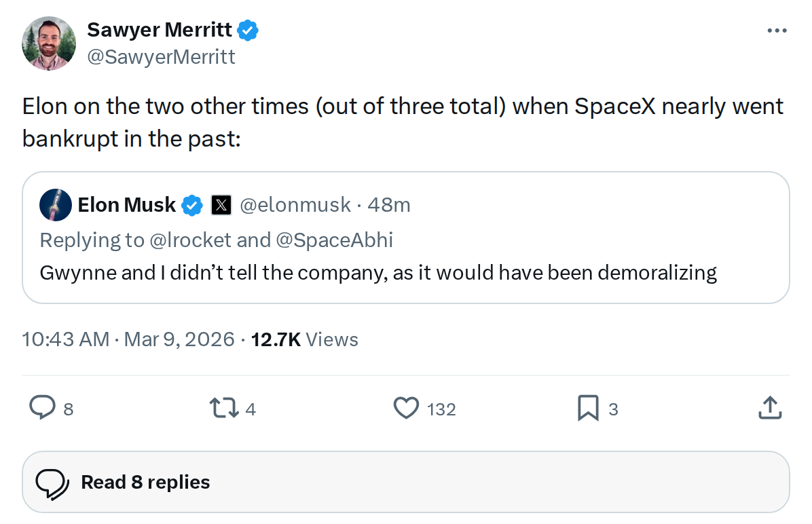The image size is (812, 524).
Task: Read 8 replies to this tweet
Action: (145, 482)
